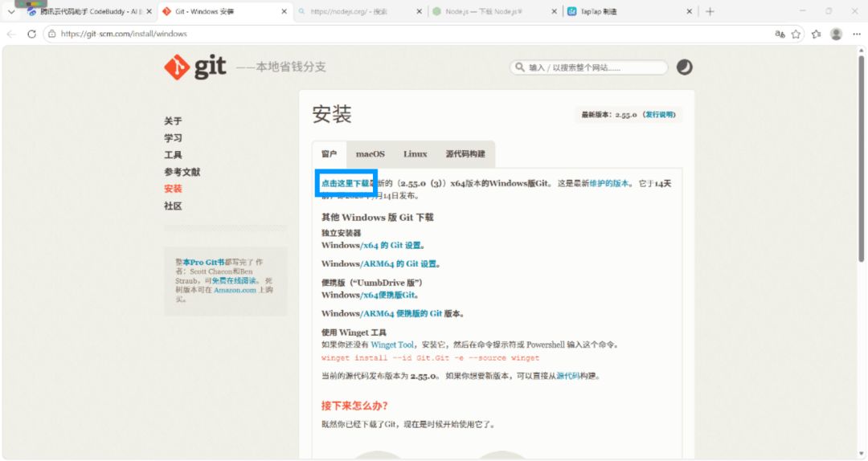Open the Amazon.com link

point(235,290)
